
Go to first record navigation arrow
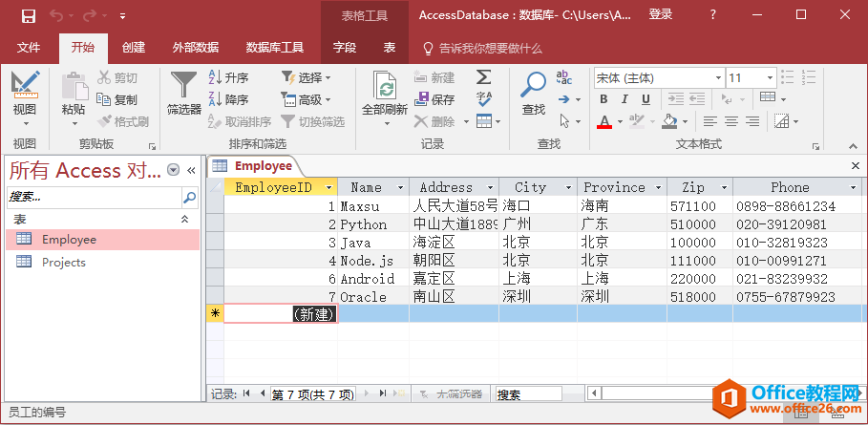246,393
